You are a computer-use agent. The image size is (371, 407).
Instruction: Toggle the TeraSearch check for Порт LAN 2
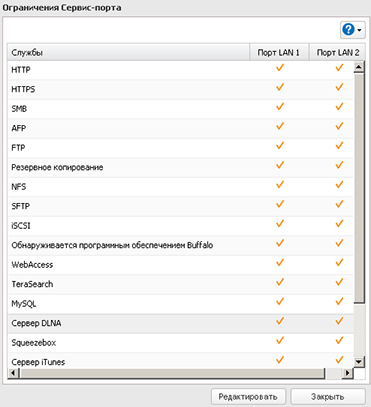(x=339, y=282)
